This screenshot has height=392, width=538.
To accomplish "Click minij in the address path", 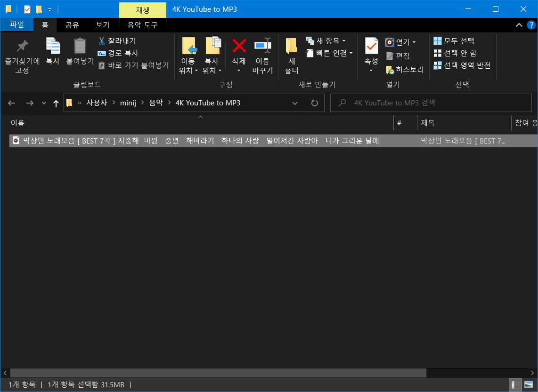I will click(128, 103).
